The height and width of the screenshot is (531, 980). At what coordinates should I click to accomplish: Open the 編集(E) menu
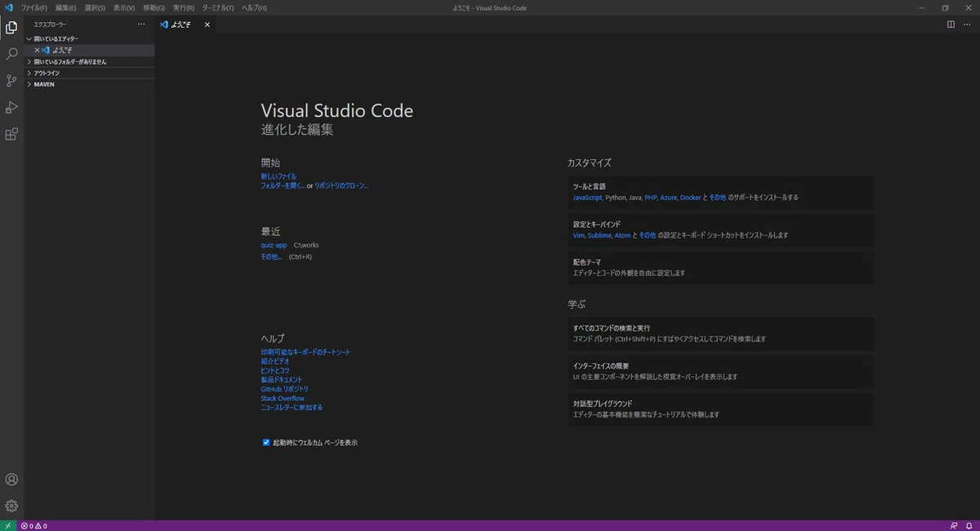(x=66, y=7)
